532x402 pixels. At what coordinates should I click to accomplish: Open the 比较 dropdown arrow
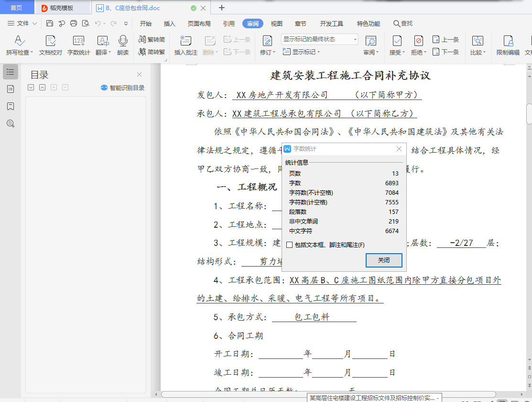point(485,52)
